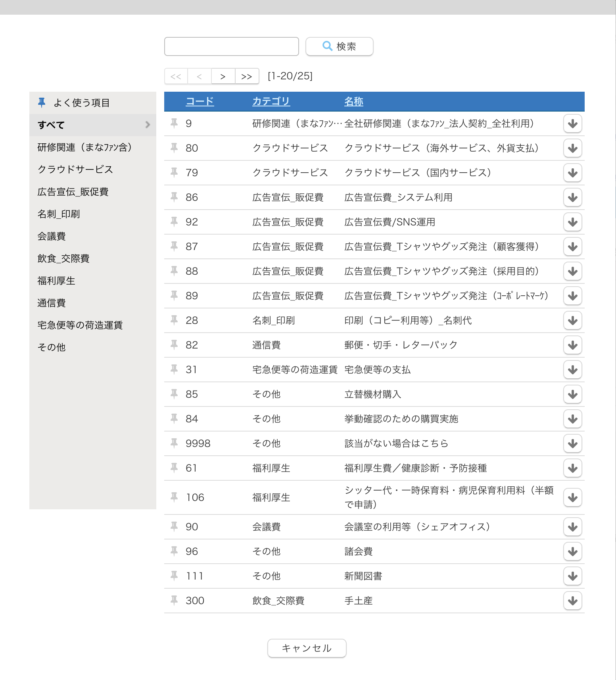Toggle the pin icon for code 80
This screenshot has width=616, height=680.
[174, 148]
